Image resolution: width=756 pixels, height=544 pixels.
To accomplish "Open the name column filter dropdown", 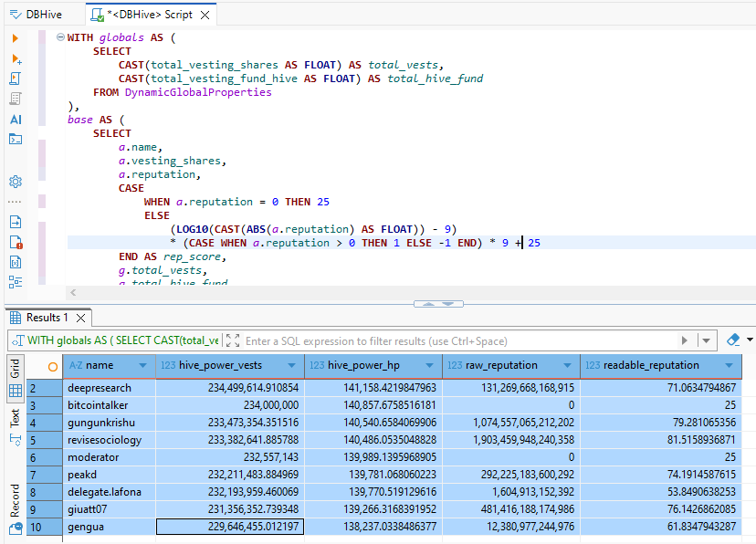I will [142, 366].
